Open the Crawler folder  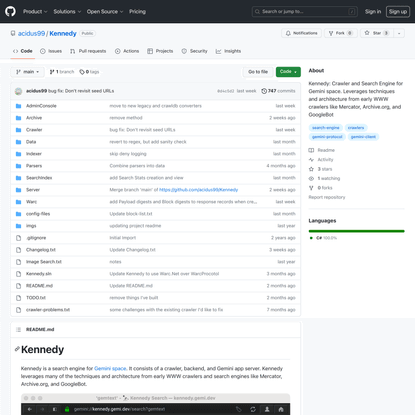pyautogui.click(x=34, y=130)
